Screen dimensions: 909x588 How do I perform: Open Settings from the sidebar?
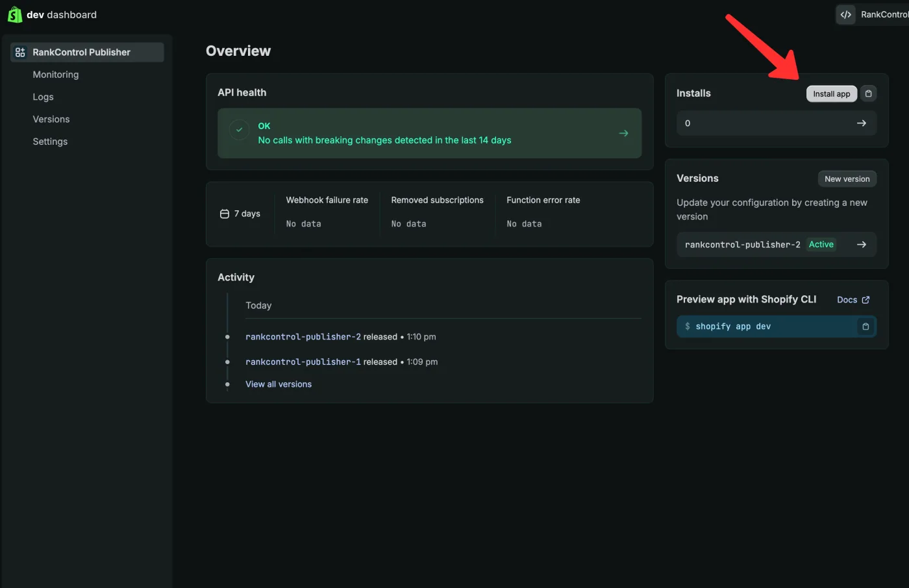[50, 141]
